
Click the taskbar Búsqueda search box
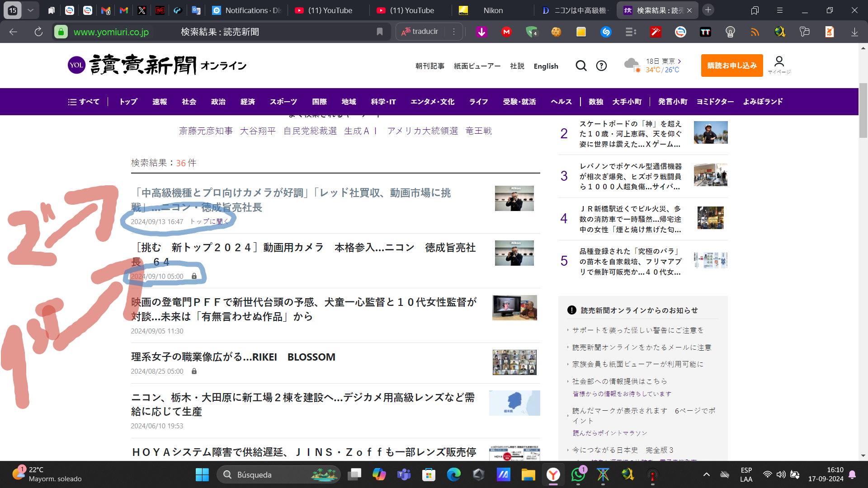click(279, 474)
